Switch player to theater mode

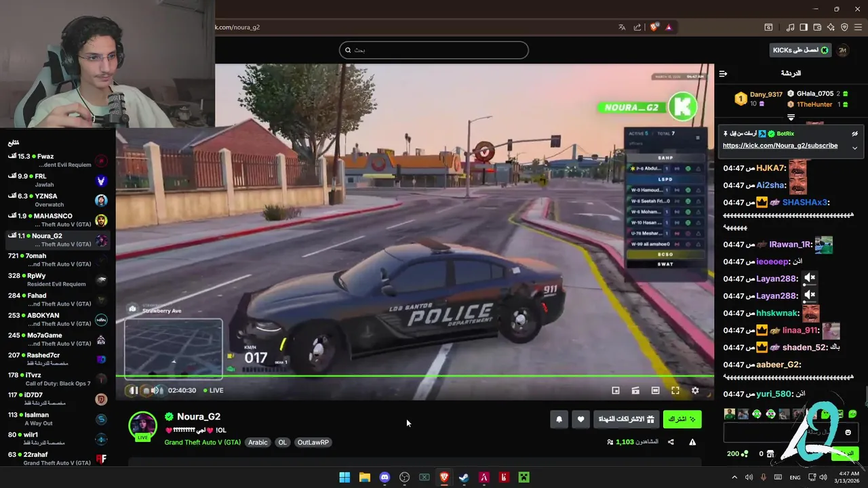655,390
